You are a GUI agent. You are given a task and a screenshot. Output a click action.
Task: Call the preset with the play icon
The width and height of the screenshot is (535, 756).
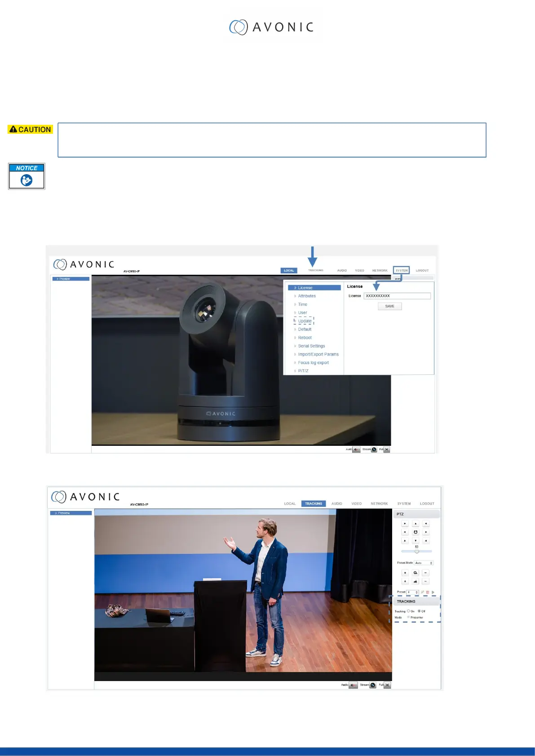[433, 592]
